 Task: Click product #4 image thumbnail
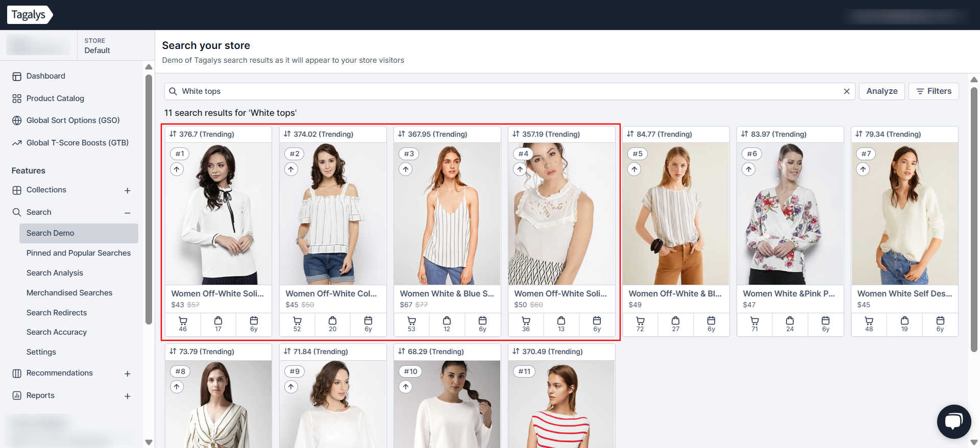point(561,213)
